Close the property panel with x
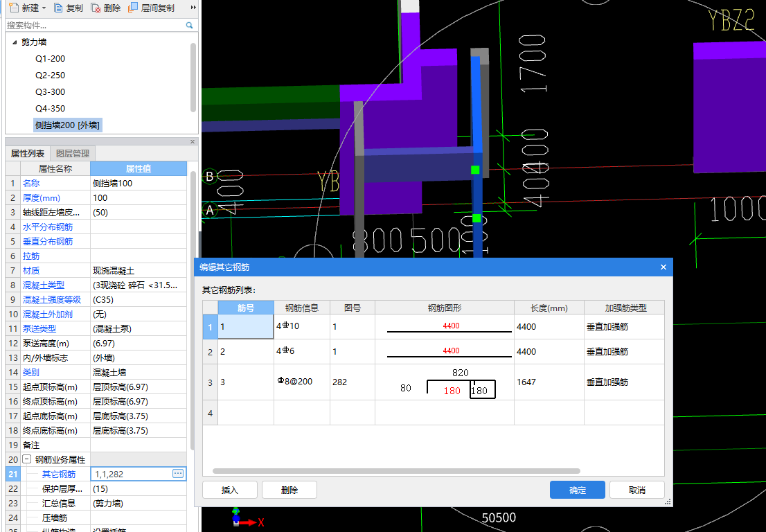The image size is (766, 532). tap(193, 142)
